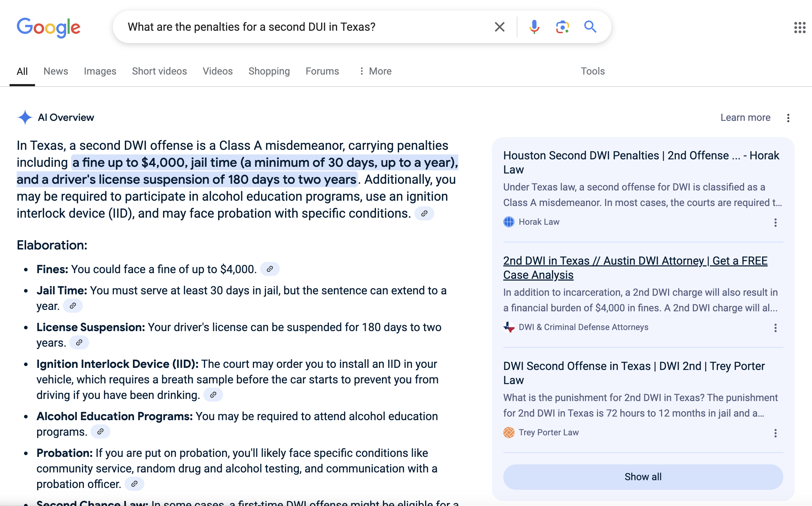Click the AI Overview label

coord(66,118)
